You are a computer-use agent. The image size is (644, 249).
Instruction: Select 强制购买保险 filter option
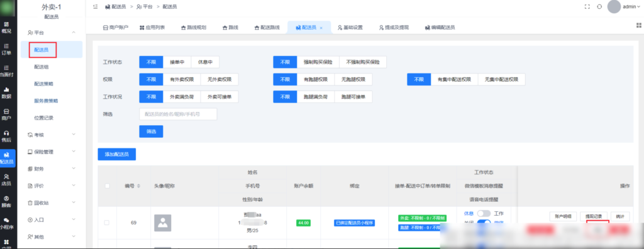[x=318, y=62]
